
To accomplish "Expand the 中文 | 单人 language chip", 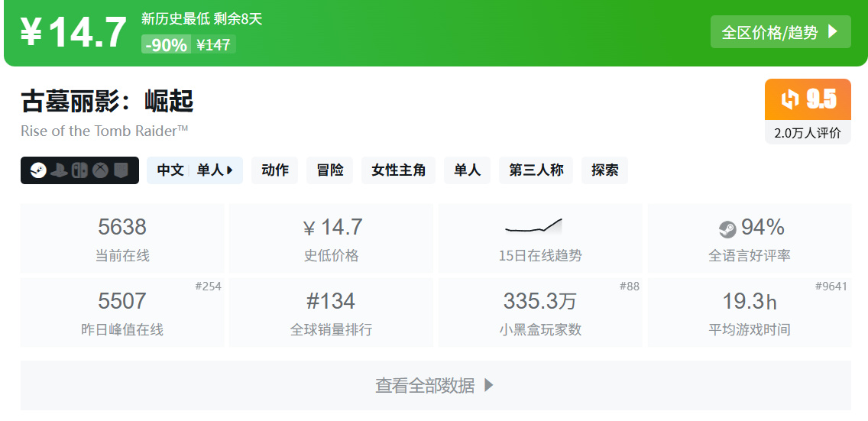I will (195, 170).
